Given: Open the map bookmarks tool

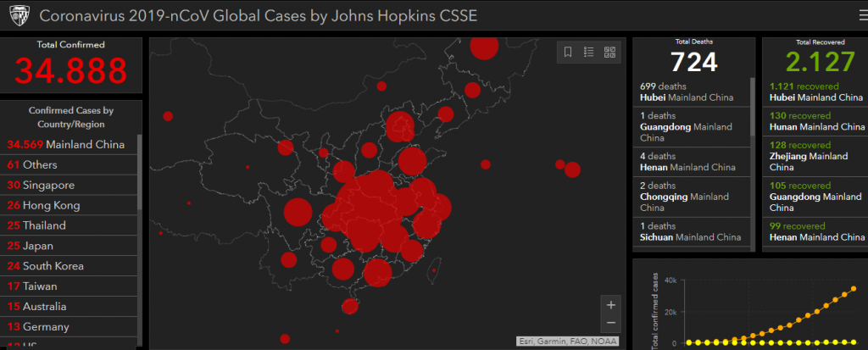Looking at the screenshot, I should tap(568, 53).
